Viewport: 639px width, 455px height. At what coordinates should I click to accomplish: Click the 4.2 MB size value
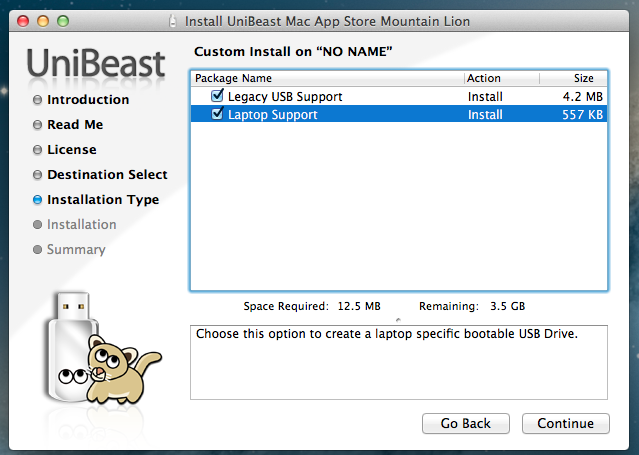coord(582,97)
